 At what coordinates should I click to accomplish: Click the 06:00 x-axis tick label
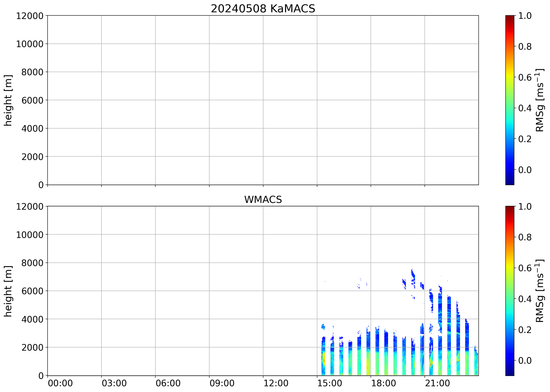pos(168,383)
